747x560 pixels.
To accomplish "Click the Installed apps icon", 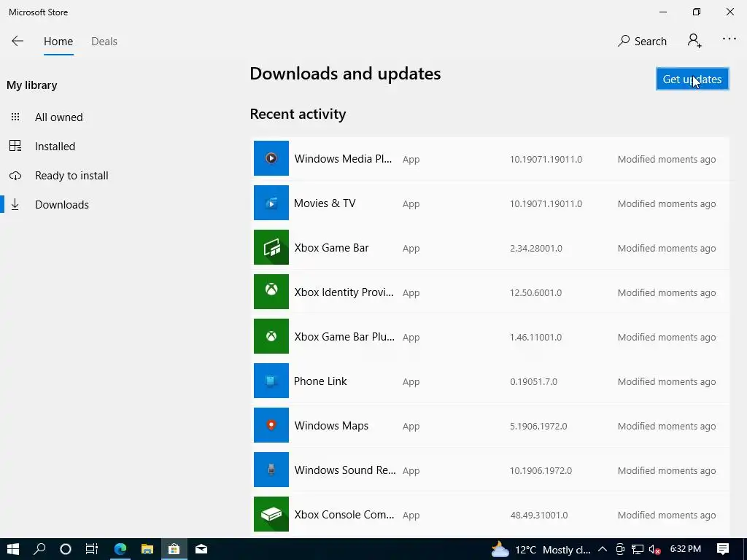I will (15, 146).
